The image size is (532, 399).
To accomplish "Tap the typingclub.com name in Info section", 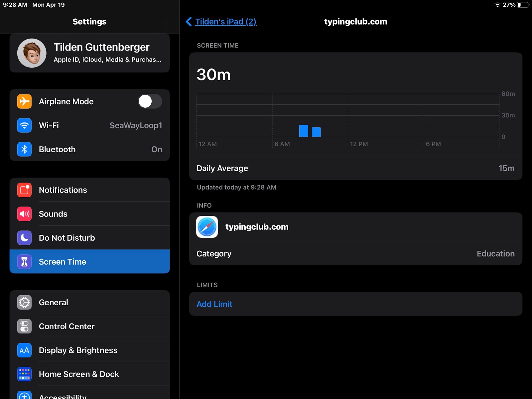I will click(x=257, y=227).
